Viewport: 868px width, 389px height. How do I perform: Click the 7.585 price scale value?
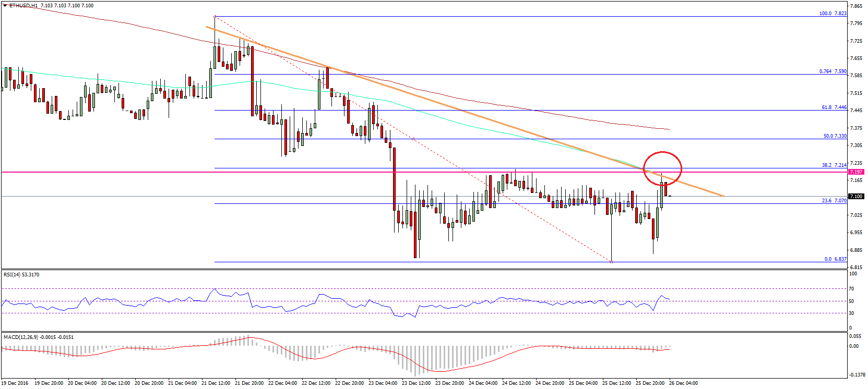[856, 76]
